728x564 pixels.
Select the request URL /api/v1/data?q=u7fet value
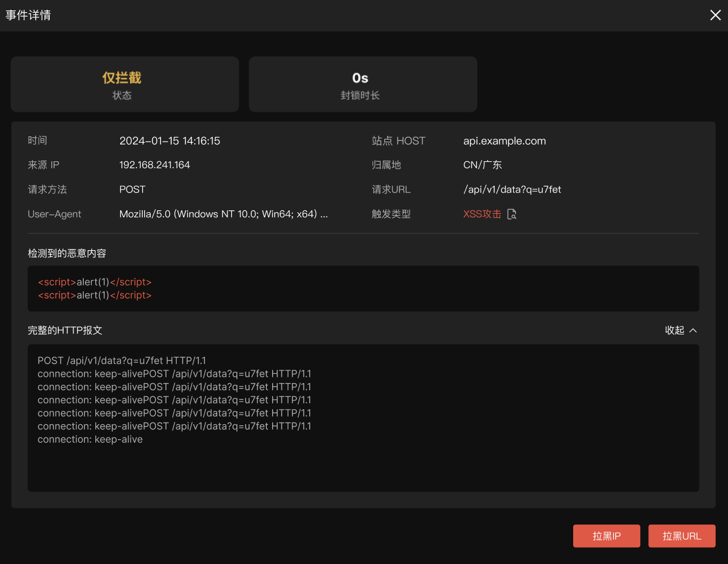pyautogui.click(x=512, y=190)
